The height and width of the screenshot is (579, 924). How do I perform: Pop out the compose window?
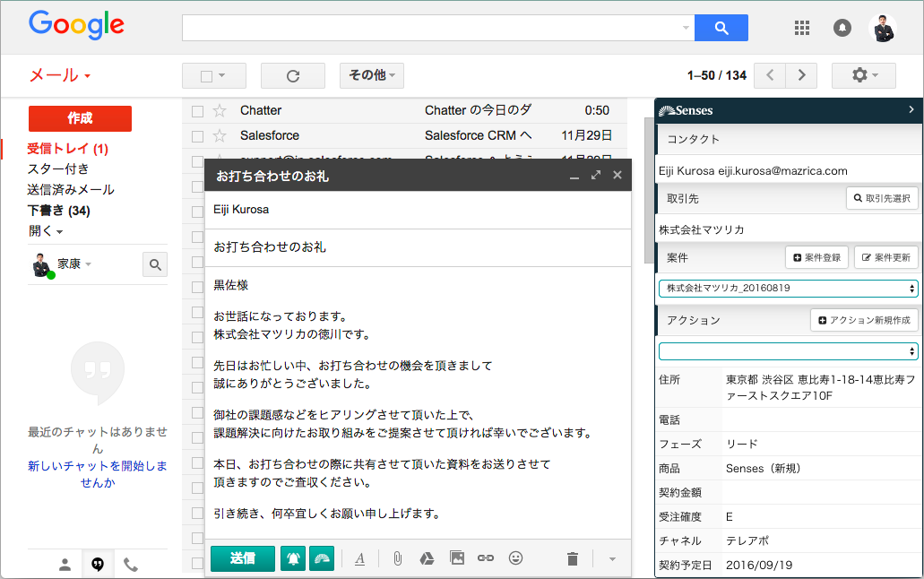coord(596,175)
